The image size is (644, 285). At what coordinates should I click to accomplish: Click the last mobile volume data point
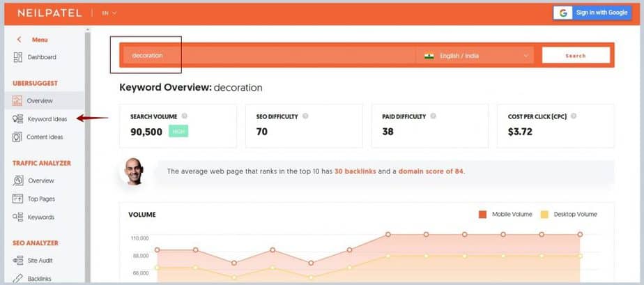(x=580, y=235)
